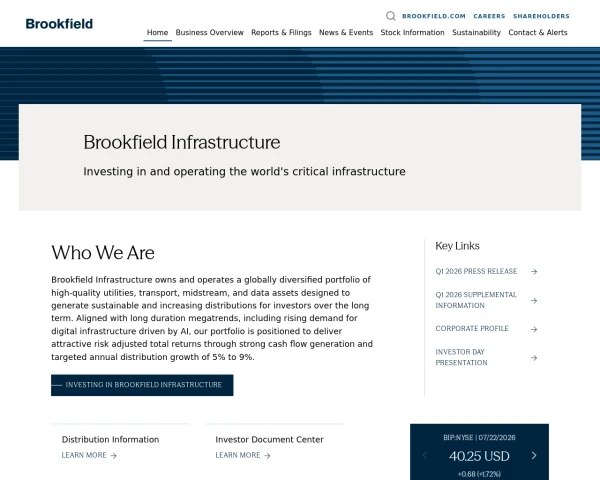Select the Home tab
600x480 pixels.
(x=157, y=33)
